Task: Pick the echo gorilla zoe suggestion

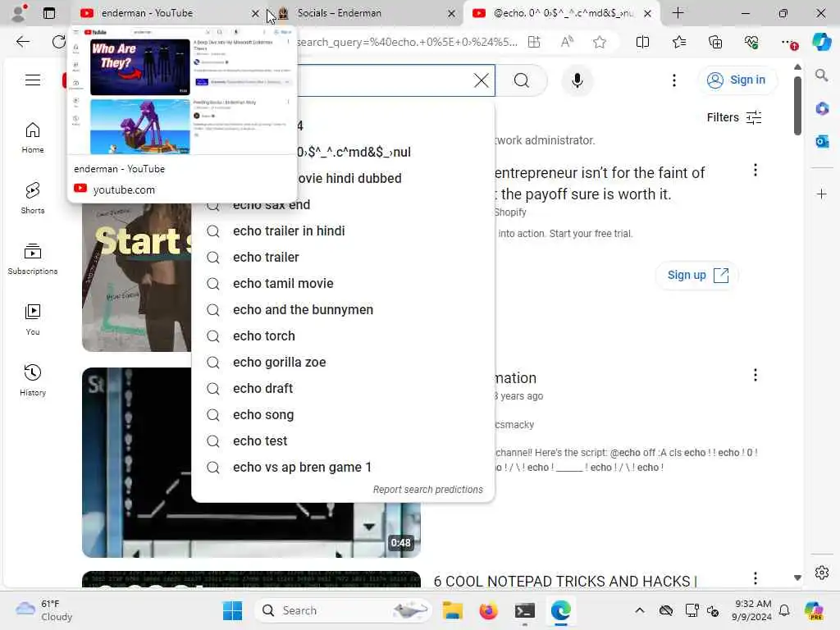Action: 343,362
